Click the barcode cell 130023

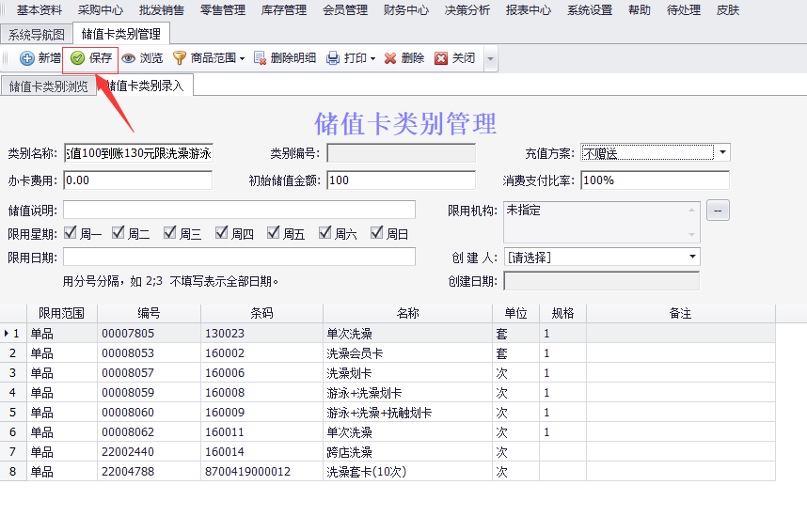pos(262,334)
